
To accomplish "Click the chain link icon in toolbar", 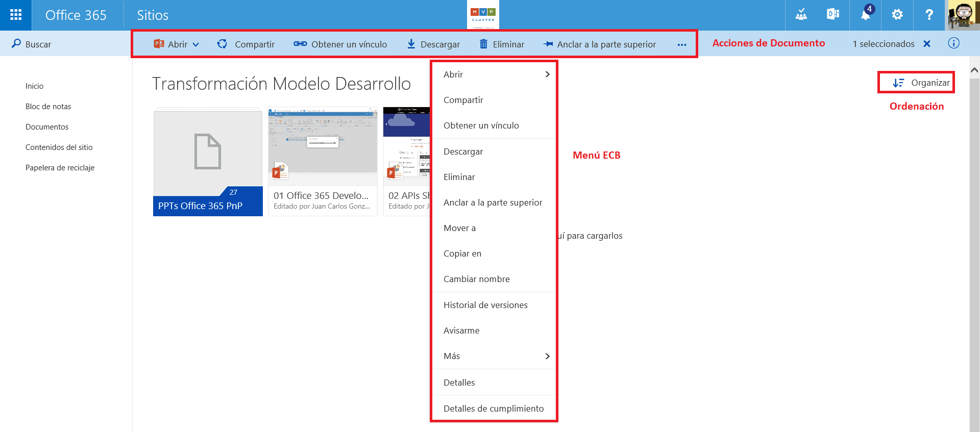I will pyautogui.click(x=300, y=44).
